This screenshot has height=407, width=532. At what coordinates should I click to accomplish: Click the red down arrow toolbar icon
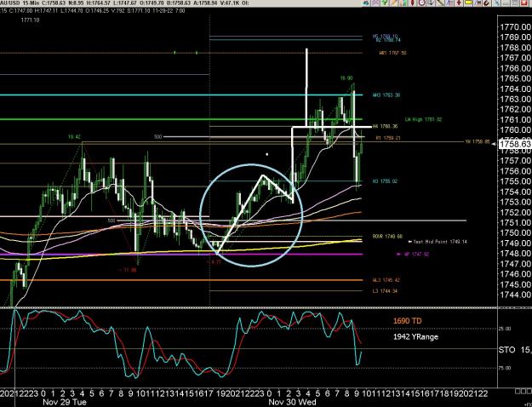[459, 3]
